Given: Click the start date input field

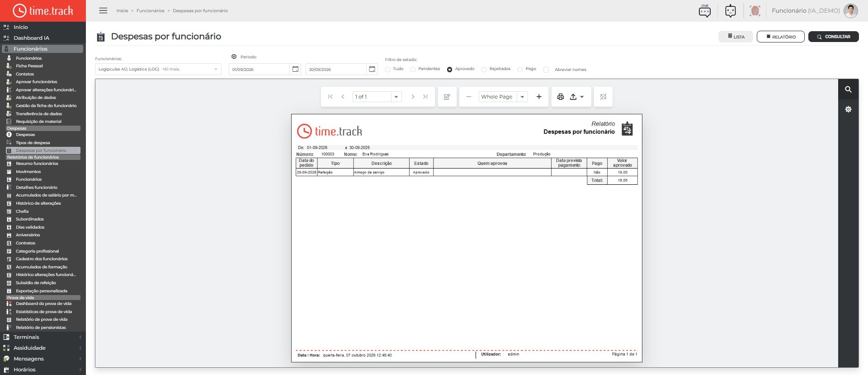Looking at the screenshot, I should point(259,69).
